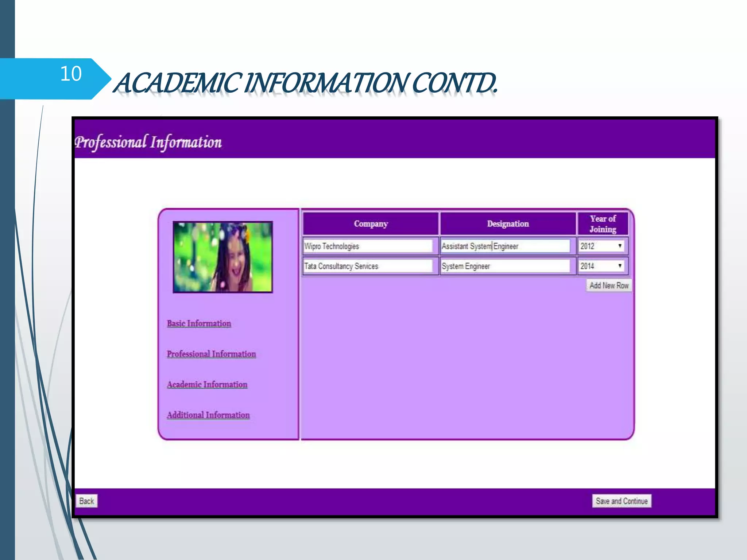
Task: Click the Tata Consultancy Services company field
Action: pyautogui.click(x=368, y=266)
